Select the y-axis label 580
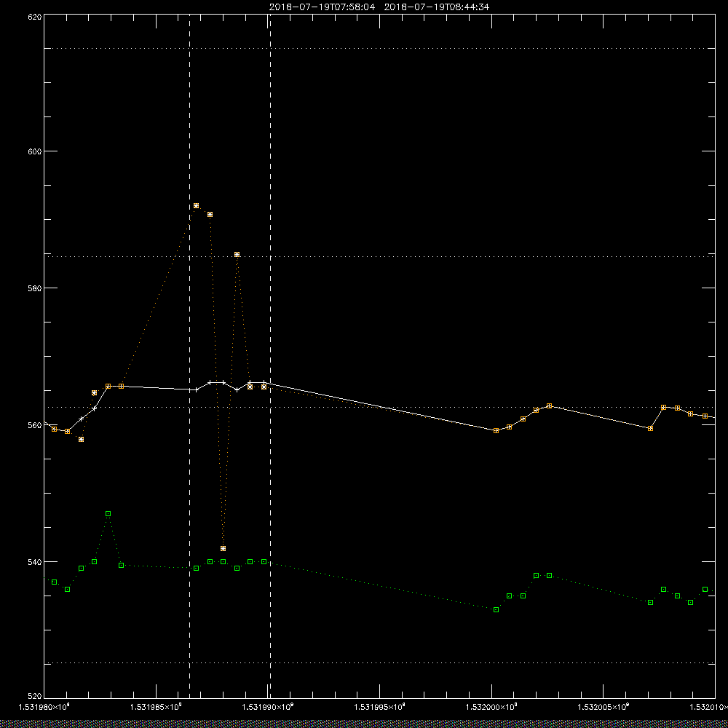Screen dimensions: 728x728 click(x=35, y=288)
